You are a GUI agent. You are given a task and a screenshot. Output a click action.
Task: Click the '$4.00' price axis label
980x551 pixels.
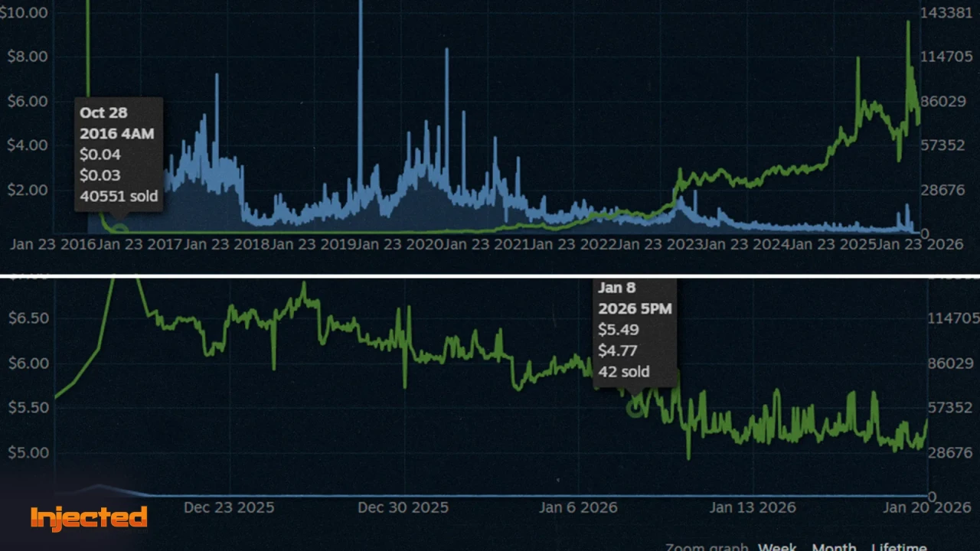(27, 145)
